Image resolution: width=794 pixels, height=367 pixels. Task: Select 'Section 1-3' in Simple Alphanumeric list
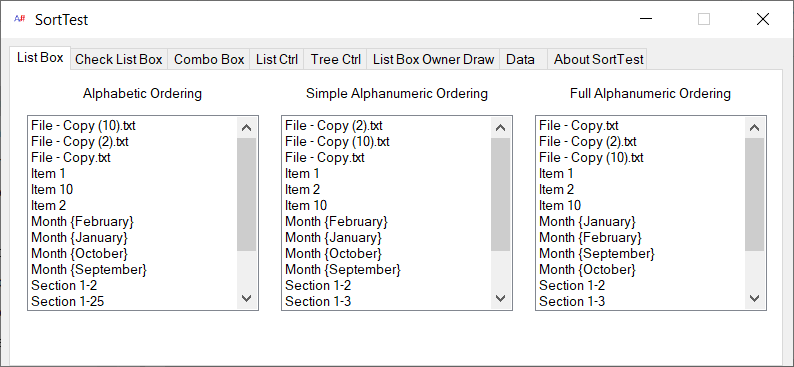pos(387,301)
